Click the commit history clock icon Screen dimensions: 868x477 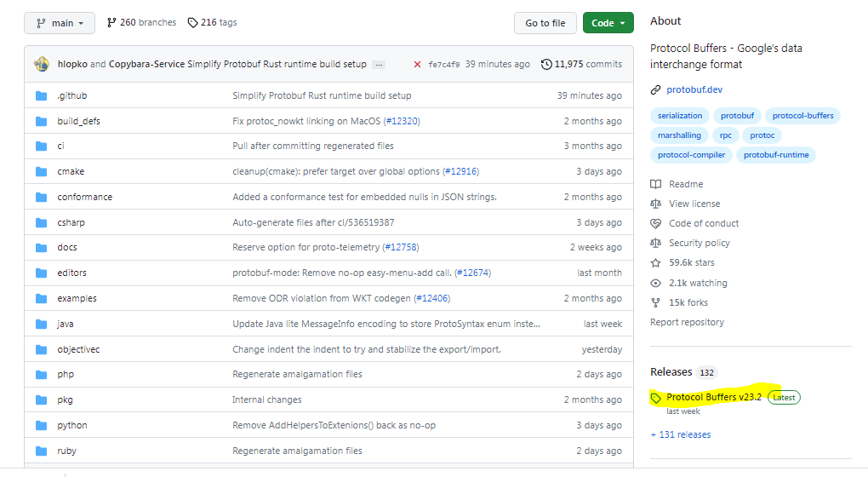pyautogui.click(x=546, y=65)
